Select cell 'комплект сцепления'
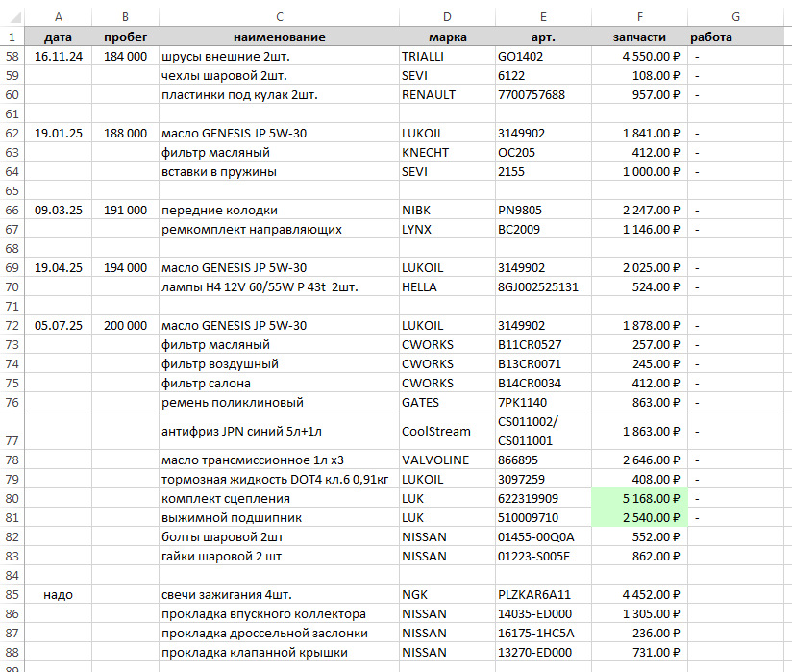This screenshot has height=672, width=792. [x=280, y=498]
